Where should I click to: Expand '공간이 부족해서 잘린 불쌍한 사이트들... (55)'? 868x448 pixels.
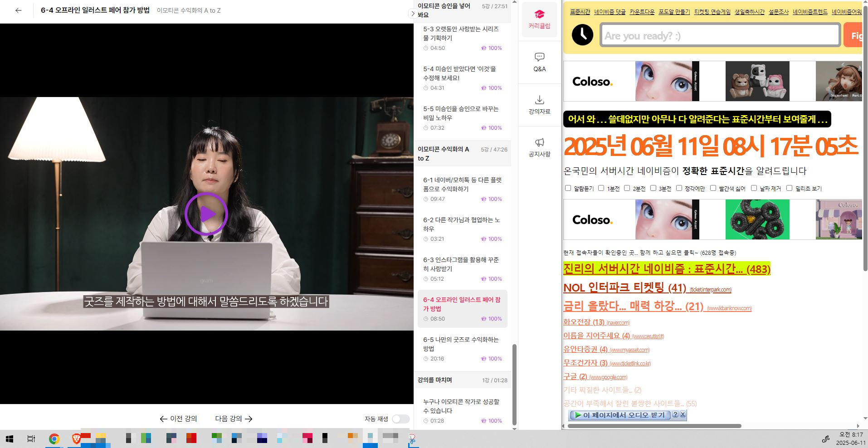tap(630, 404)
